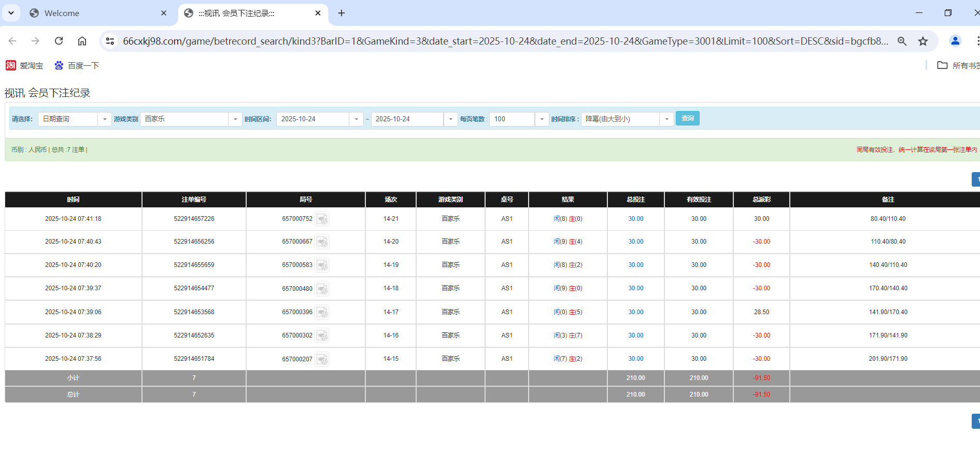Viewport: 980px width, 450px height.
Task: Open round detail icon for 657000207
Action: pos(322,359)
